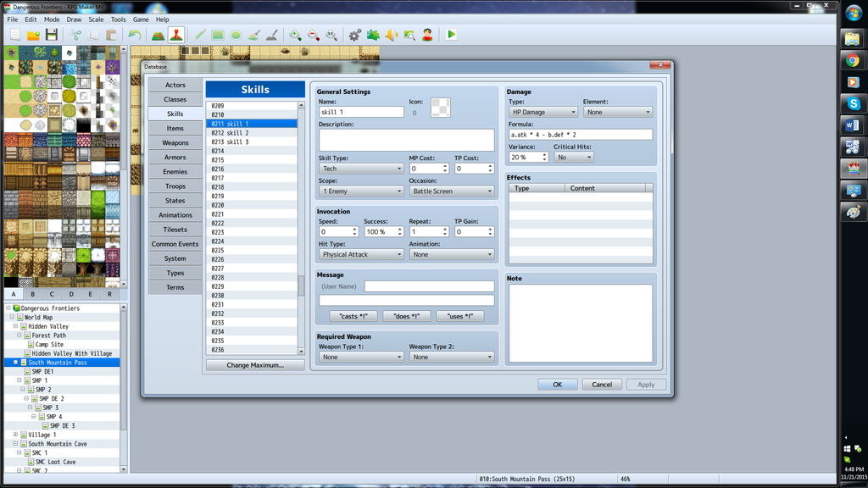Image resolution: width=868 pixels, height=488 pixels.
Task: Click the damage Formula input field
Action: (x=580, y=135)
